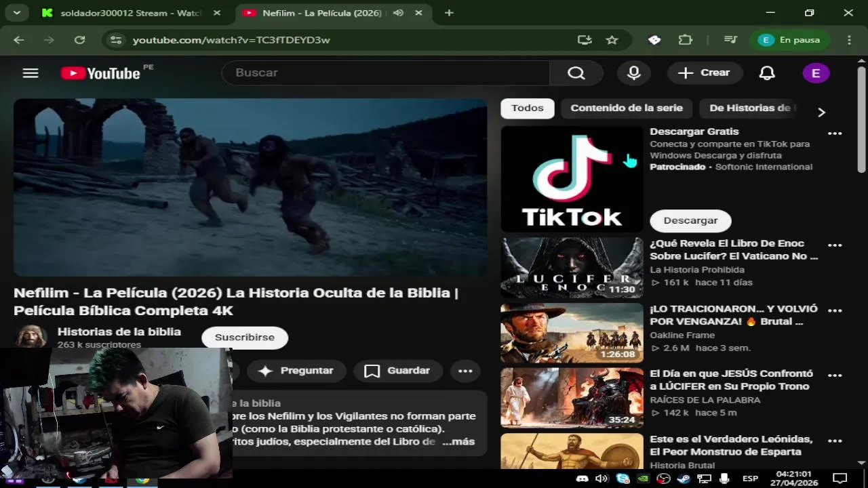The image size is (868, 488).
Task: Select the De Historias de chip
Action: [749, 108]
